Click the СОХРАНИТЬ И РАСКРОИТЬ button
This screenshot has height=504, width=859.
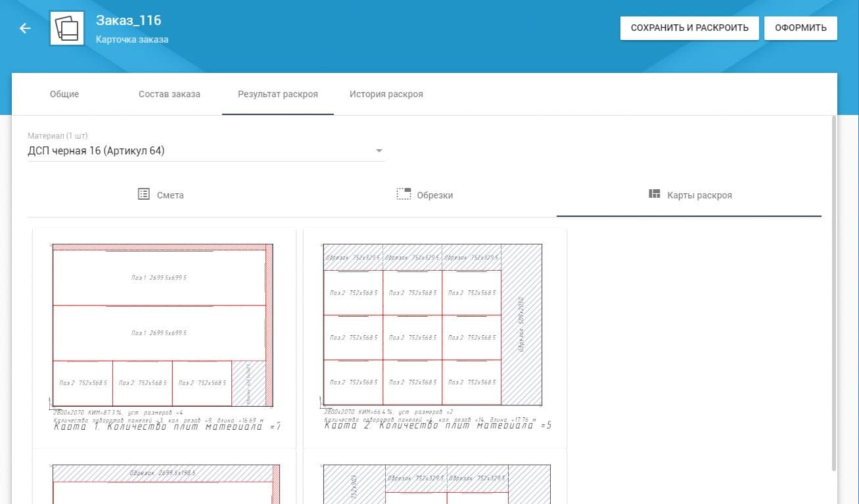[x=689, y=28]
